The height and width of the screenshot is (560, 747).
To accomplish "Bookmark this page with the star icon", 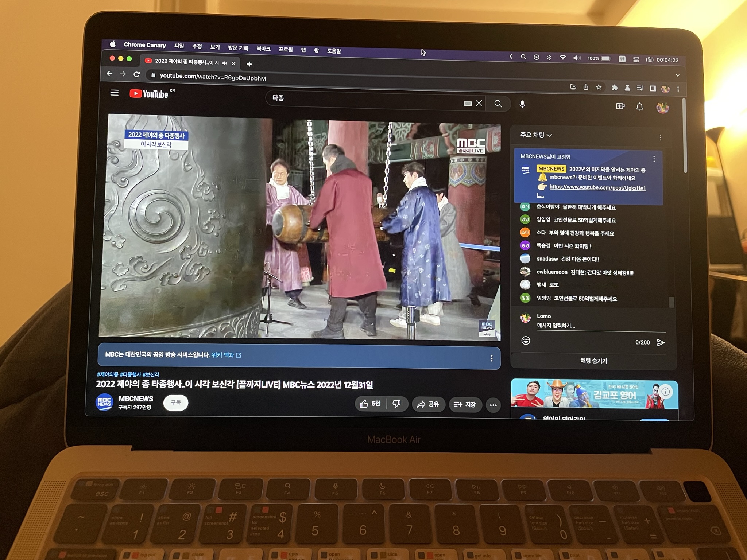I will pyautogui.click(x=599, y=87).
